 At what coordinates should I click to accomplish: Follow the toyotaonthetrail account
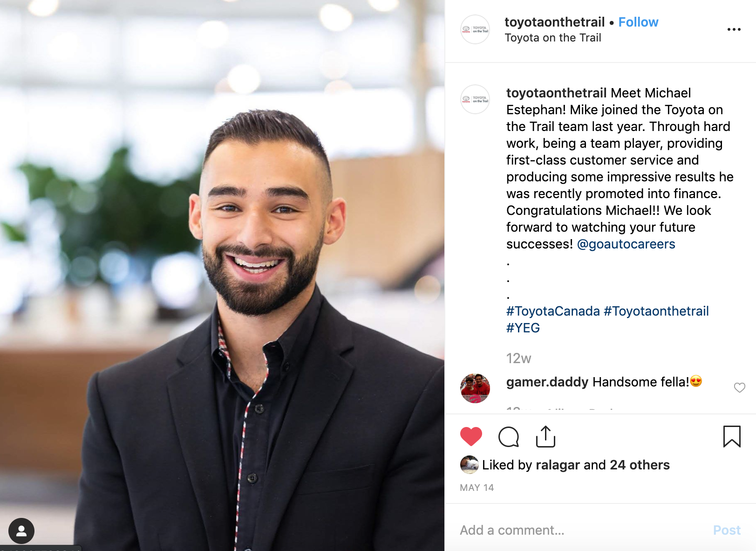[638, 22]
